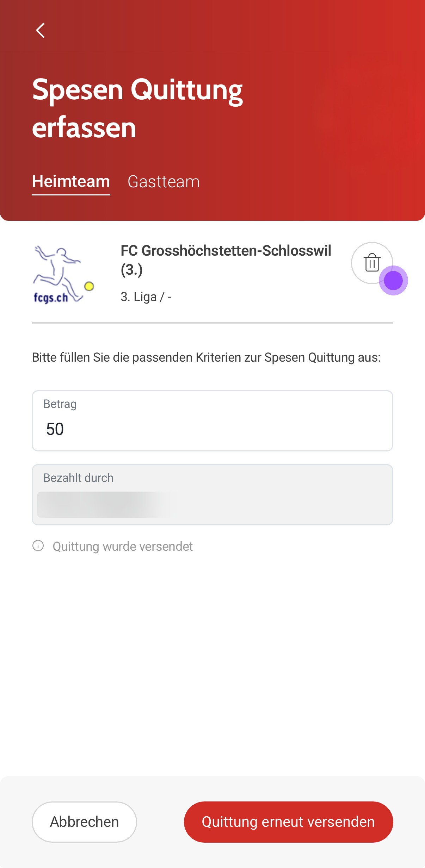The width and height of the screenshot is (425, 868).
Task: Resend via Quittung erneut versenden
Action: pyautogui.click(x=288, y=822)
